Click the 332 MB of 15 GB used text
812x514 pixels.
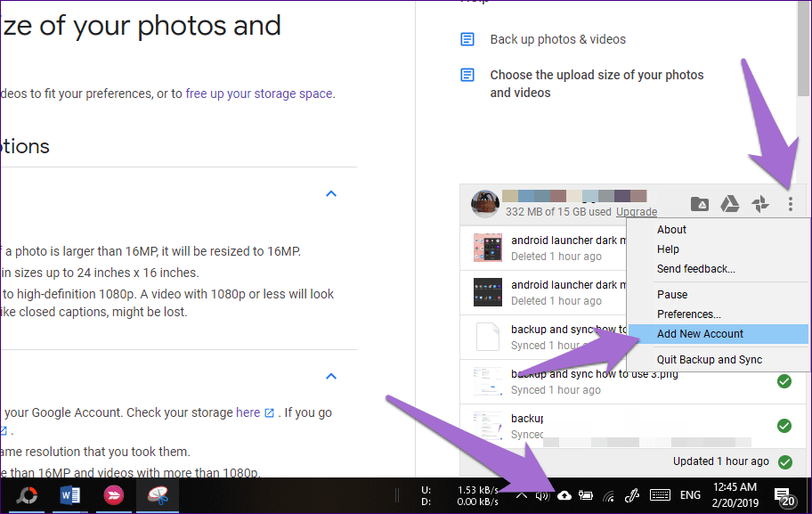pos(558,211)
